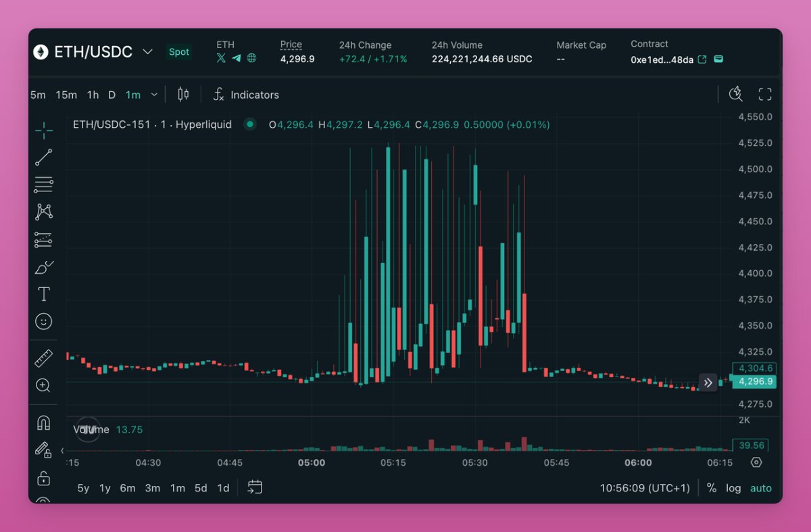The height and width of the screenshot is (532, 811).
Task: Open ETH's Telegram link
Action: [x=237, y=58]
